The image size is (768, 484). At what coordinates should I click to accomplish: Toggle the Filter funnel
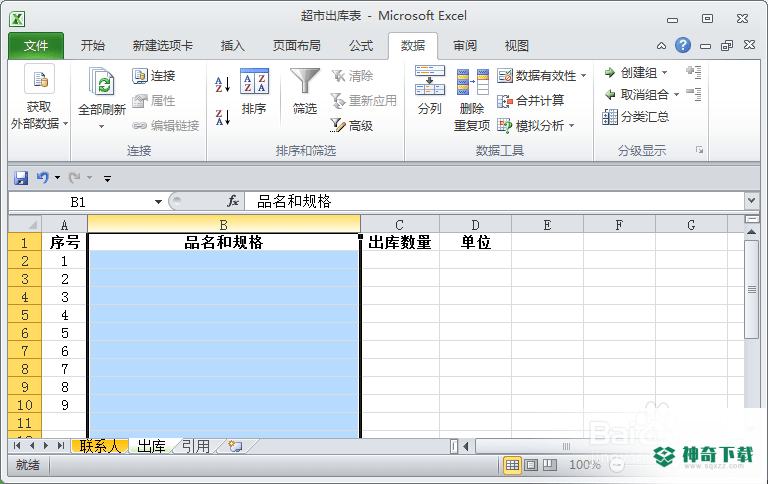click(305, 81)
